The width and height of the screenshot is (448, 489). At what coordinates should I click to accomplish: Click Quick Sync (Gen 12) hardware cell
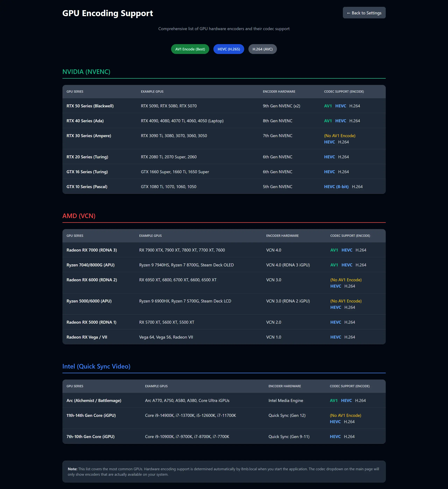coord(287,415)
